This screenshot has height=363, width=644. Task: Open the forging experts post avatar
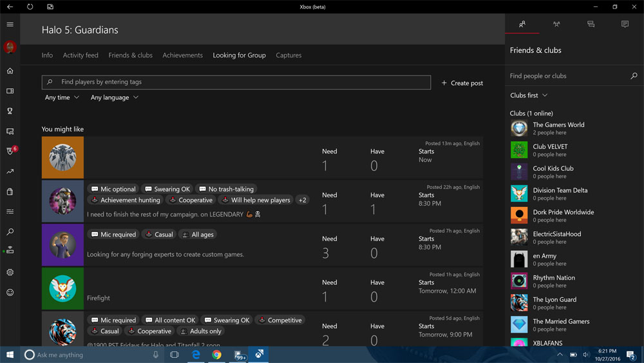click(63, 245)
